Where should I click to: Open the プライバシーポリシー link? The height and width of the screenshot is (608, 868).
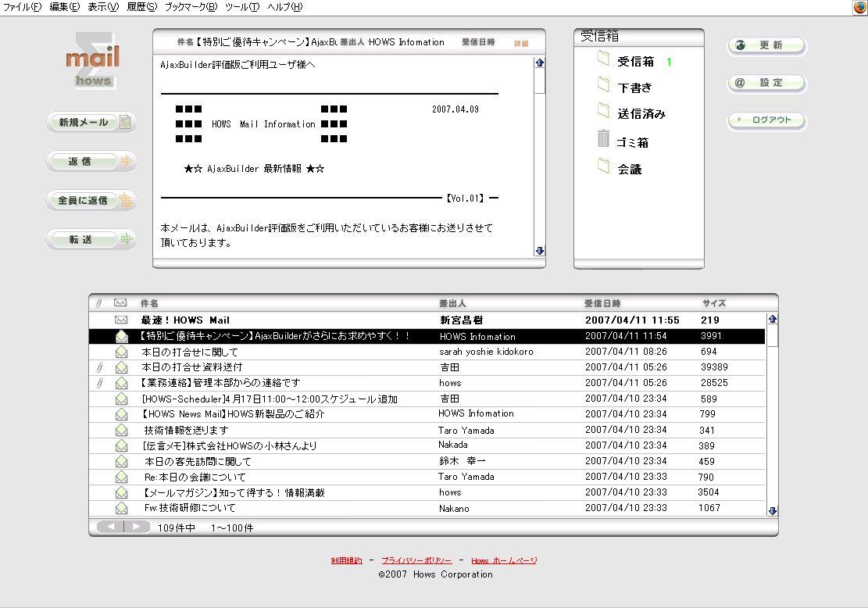(416, 560)
